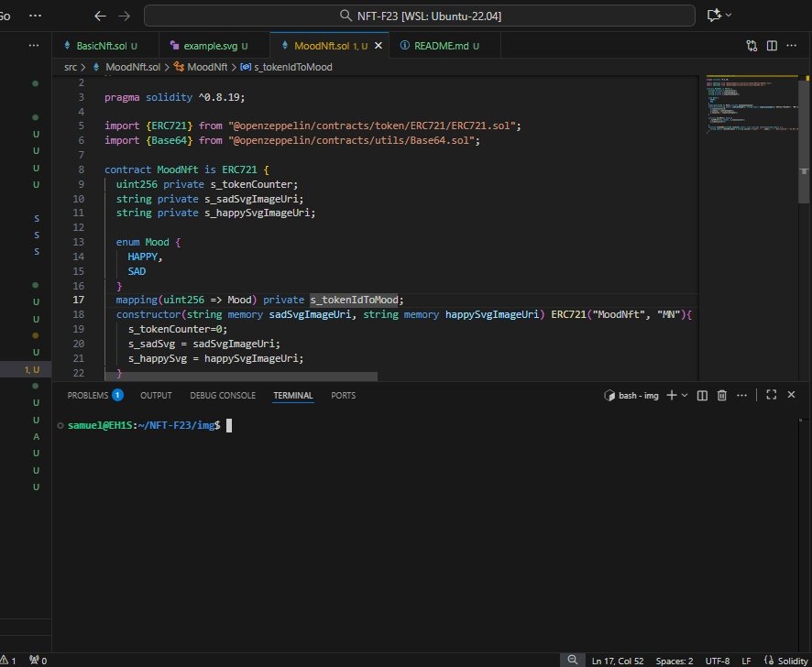Open the DEBUG CONSOLE panel tab
This screenshot has height=667, width=812.
[223, 395]
